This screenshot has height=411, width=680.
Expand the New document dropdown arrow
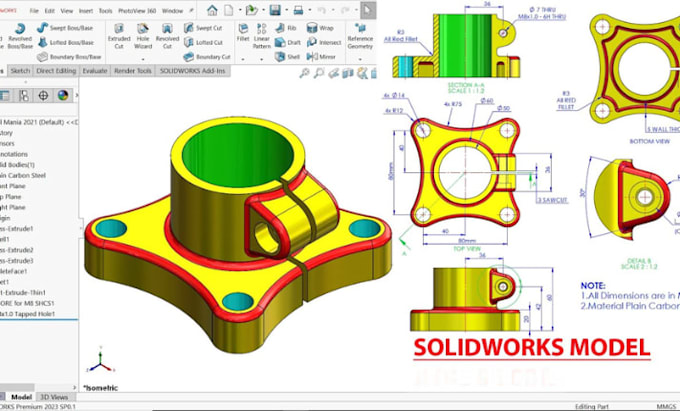tap(239, 10)
